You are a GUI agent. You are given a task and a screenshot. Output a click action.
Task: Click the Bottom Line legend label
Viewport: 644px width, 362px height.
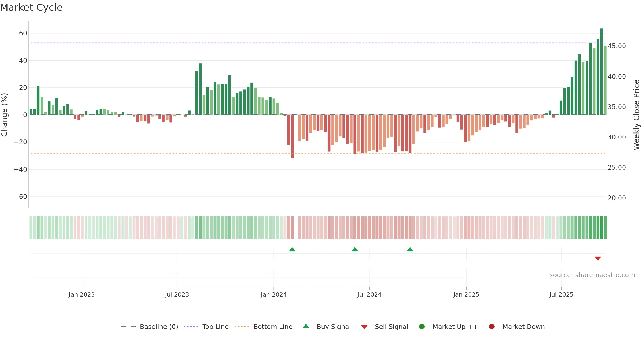click(273, 327)
